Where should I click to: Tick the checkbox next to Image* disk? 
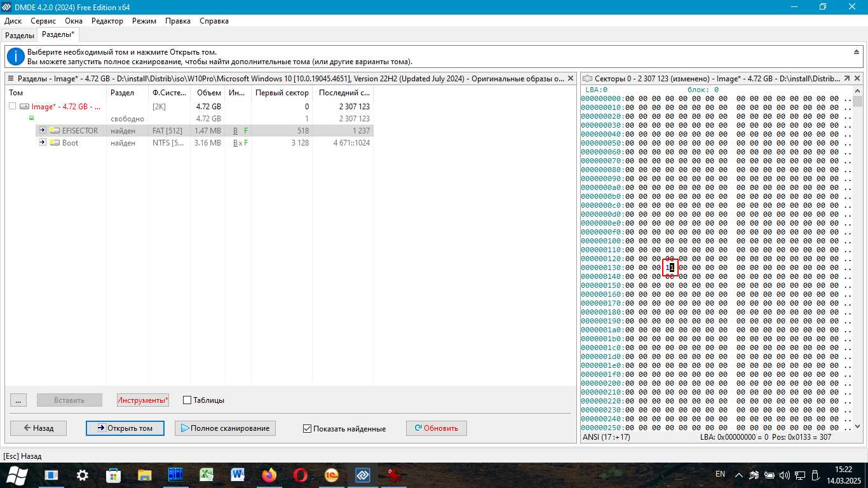[x=13, y=107]
